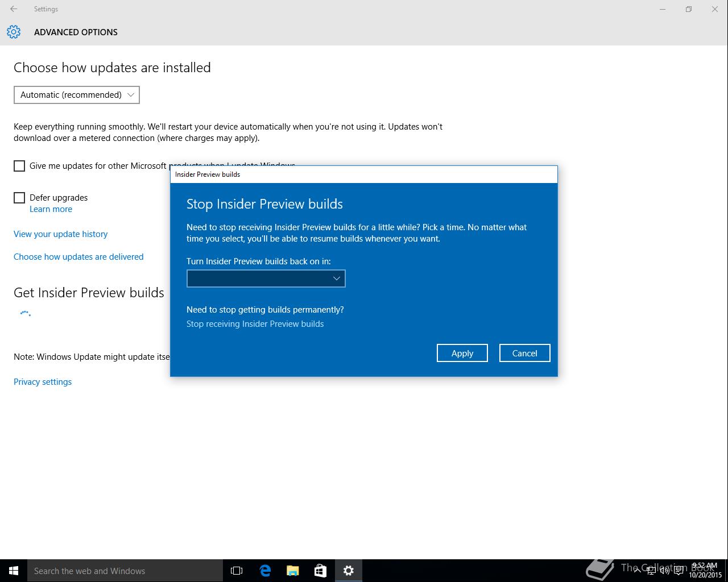Open the Action Center notifications icon
Screen dimensions: 728x582
coord(679,571)
